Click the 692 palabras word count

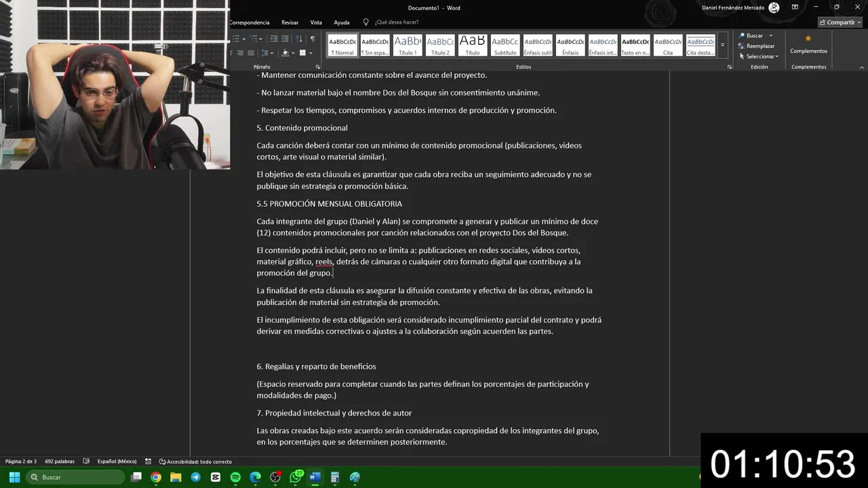pos(60,462)
